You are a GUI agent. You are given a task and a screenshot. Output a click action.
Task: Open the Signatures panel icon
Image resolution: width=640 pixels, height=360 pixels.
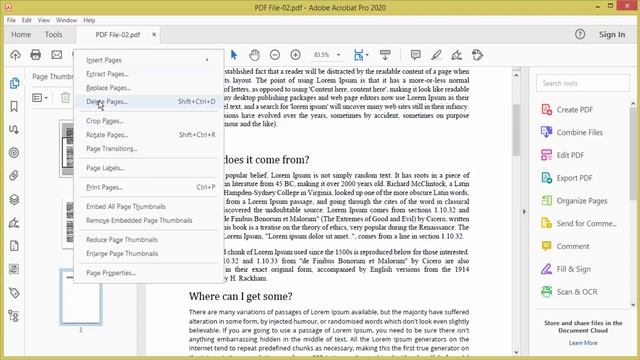14,223
